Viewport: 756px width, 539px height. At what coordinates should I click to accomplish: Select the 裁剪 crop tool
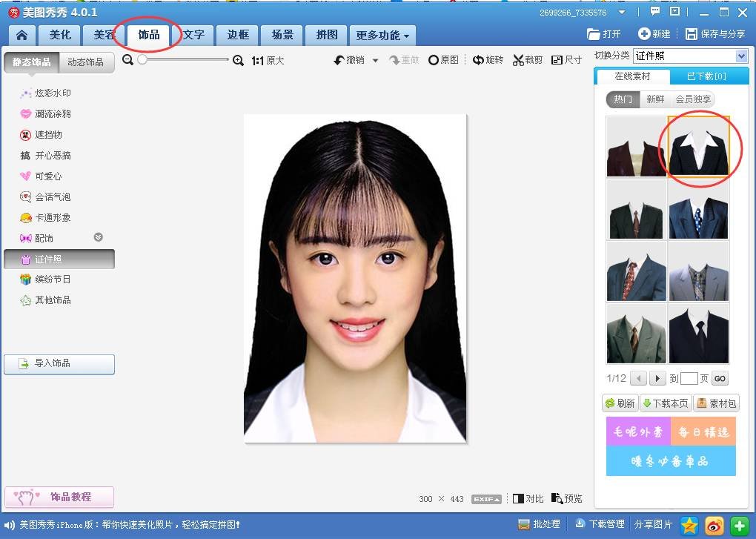(x=528, y=60)
